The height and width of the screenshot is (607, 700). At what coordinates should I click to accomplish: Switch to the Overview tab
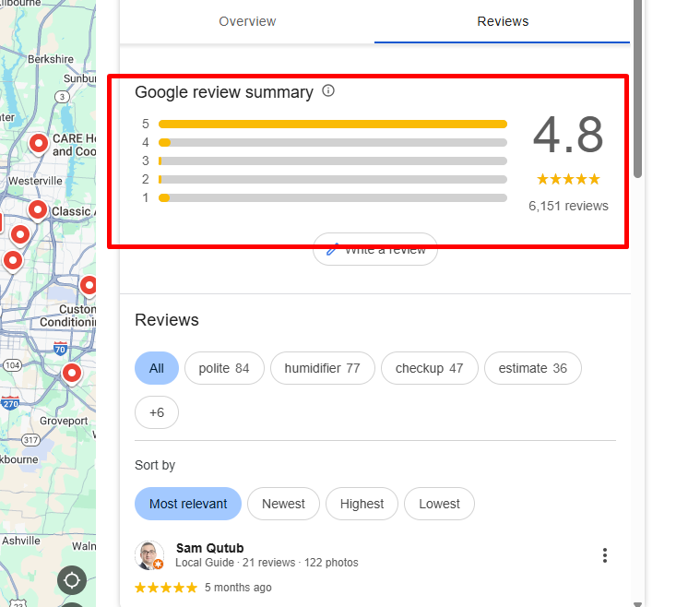point(247,21)
